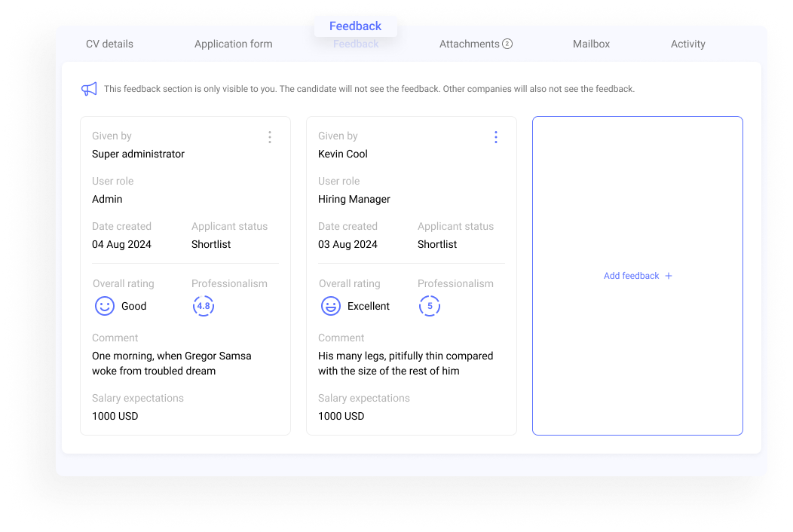
Task: Click the 4.8 professionalism score circle
Action: [204, 306]
